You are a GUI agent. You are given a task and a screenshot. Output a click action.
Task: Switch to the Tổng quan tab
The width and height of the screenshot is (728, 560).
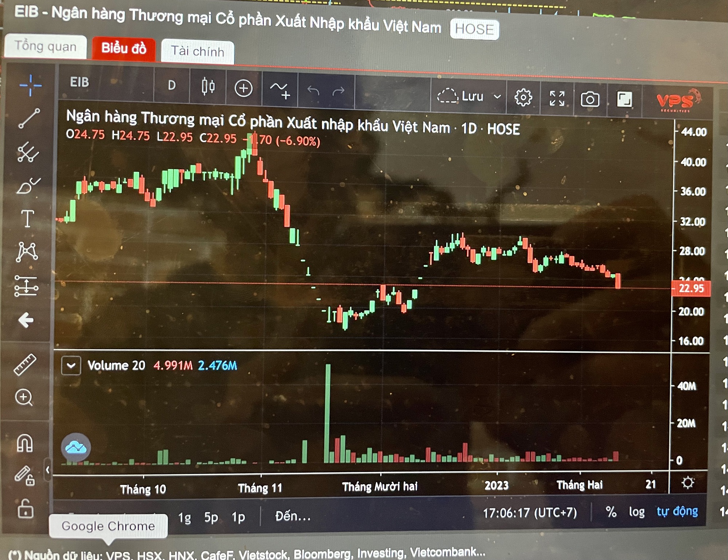tap(45, 46)
